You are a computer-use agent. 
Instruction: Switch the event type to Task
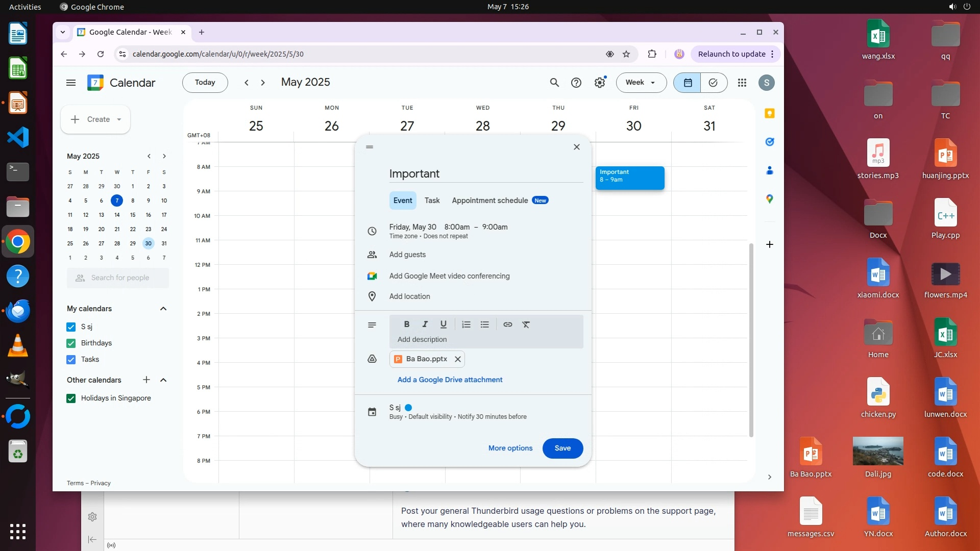pos(432,201)
